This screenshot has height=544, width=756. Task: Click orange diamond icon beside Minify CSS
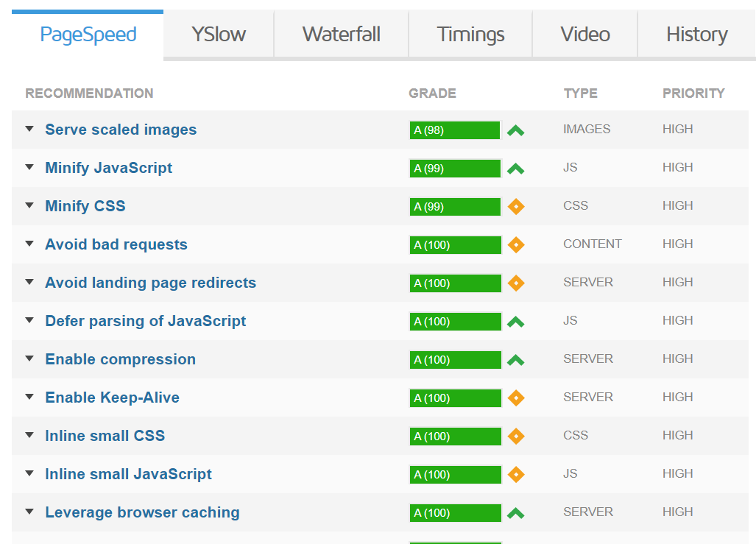coord(516,207)
